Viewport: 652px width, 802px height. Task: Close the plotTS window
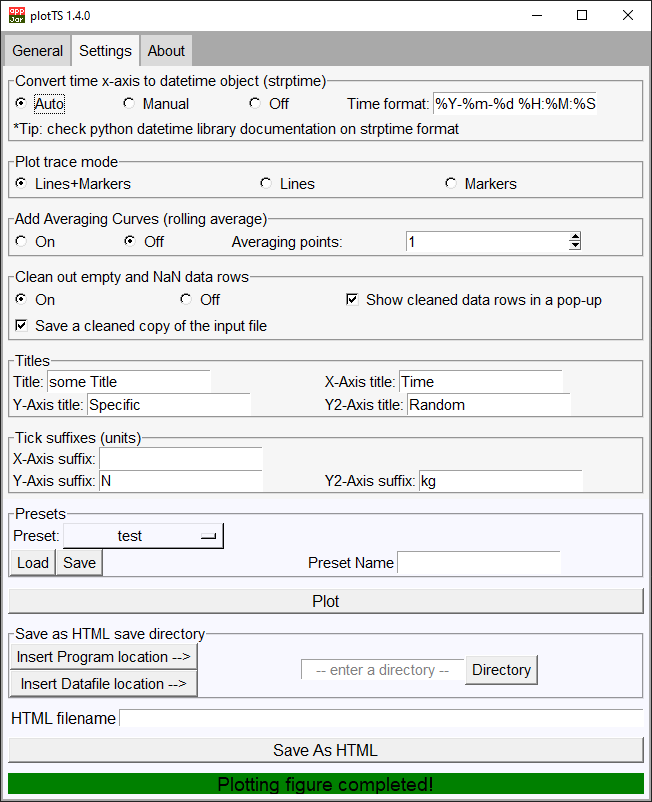[x=628, y=15]
